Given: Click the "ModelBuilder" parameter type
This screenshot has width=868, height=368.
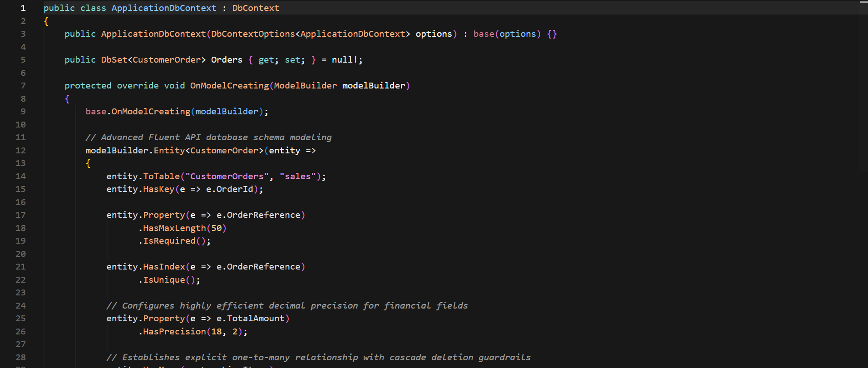Looking at the screenshot, I should pyautogui.click(x=306, y=86).
